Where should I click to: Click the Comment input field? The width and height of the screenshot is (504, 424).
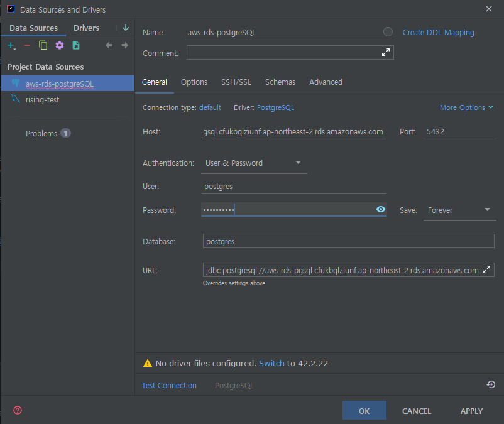pos(290,52)
